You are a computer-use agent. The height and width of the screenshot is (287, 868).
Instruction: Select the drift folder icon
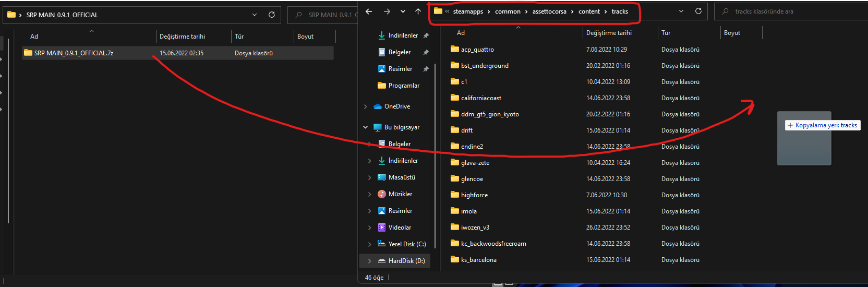point(455,130)
